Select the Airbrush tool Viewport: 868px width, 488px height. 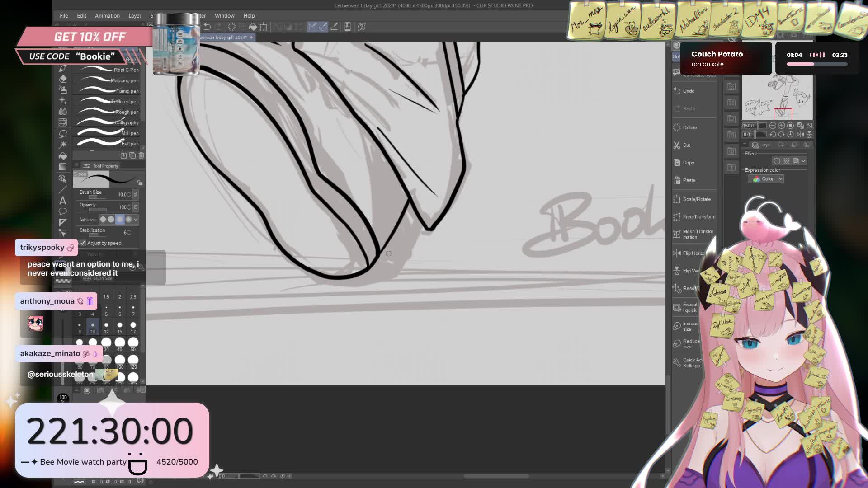tap(63, 90)
